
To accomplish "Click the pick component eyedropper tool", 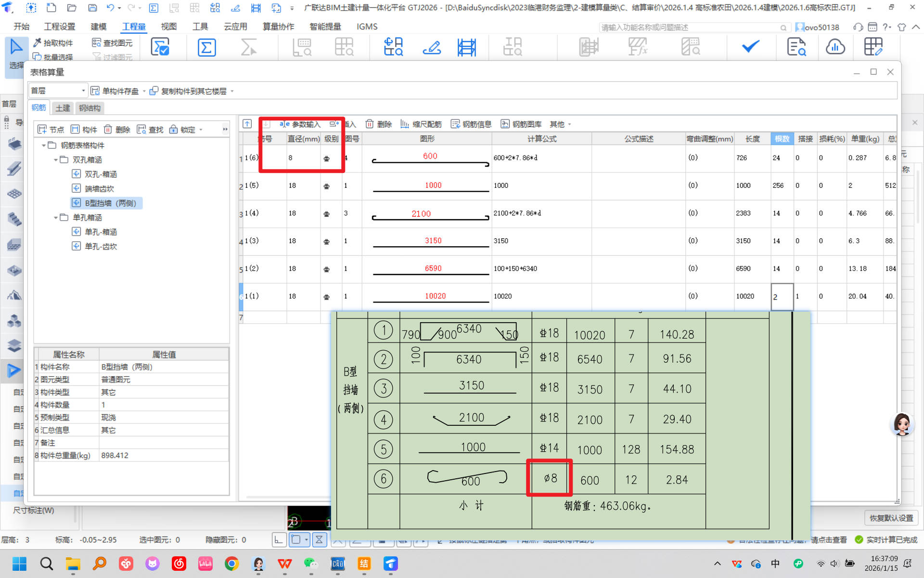I will tap(53, 43).
